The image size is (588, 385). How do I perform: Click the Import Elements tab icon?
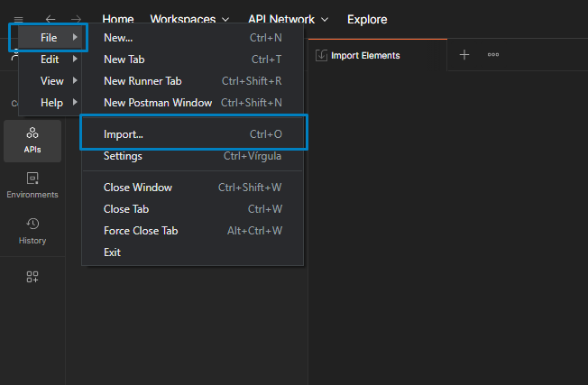point(321,55)
